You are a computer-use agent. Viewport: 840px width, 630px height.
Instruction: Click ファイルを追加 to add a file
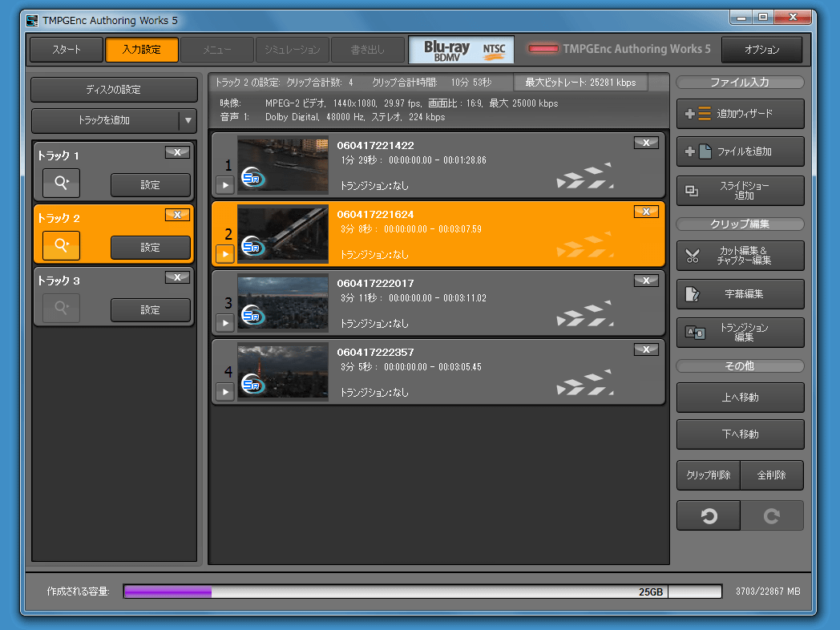click(740, 151)
